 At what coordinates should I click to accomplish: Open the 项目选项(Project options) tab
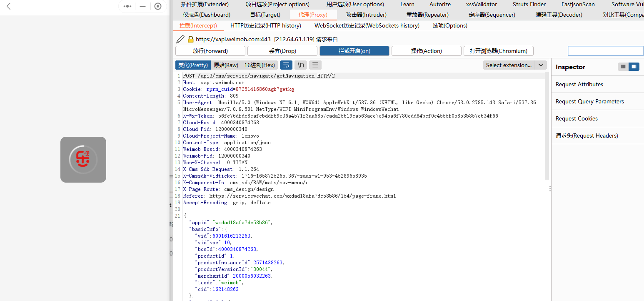click(x=277, y=4)
